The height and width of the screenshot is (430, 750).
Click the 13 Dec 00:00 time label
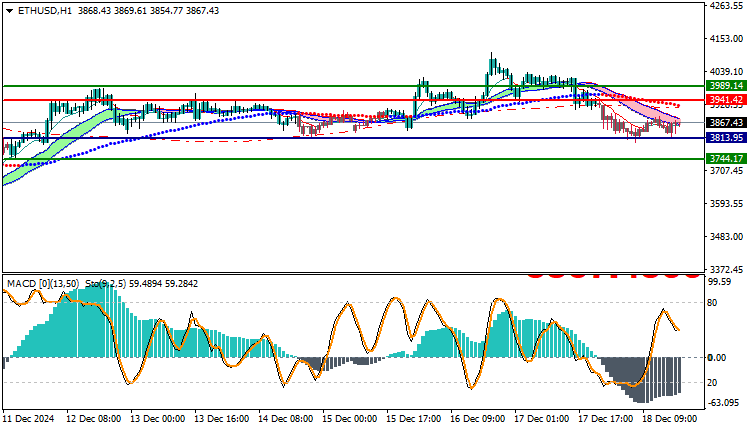coord(157,419)
